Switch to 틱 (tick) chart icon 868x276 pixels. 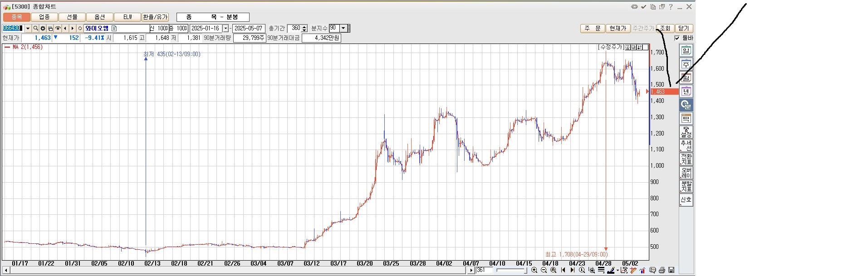686,119
